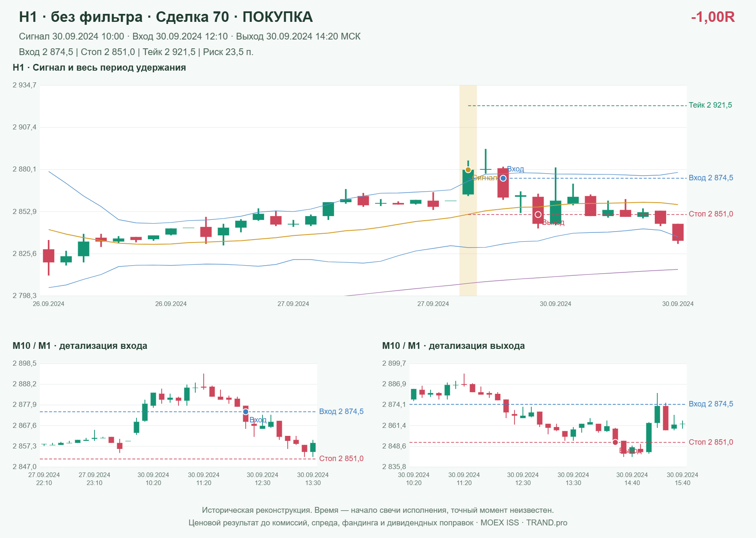The height and width of the screenshot is (538, 756).
Task: Click the blue entry dot in entry detail chart
Action: pos(246,412)
